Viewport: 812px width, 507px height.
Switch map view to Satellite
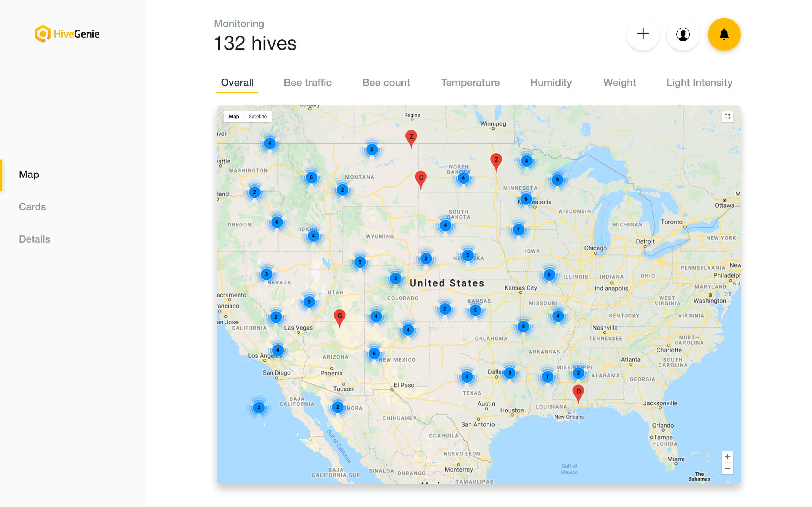(257, 116)
